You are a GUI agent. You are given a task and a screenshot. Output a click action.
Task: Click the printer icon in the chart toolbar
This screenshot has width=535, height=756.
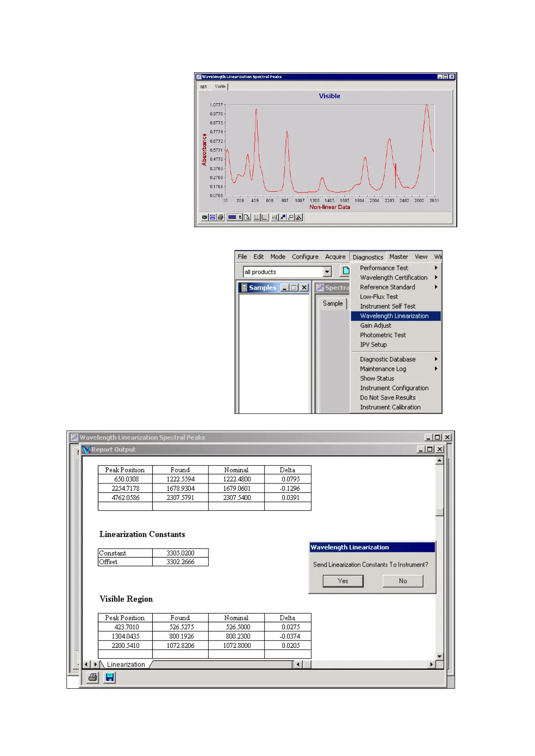[221, 217]
